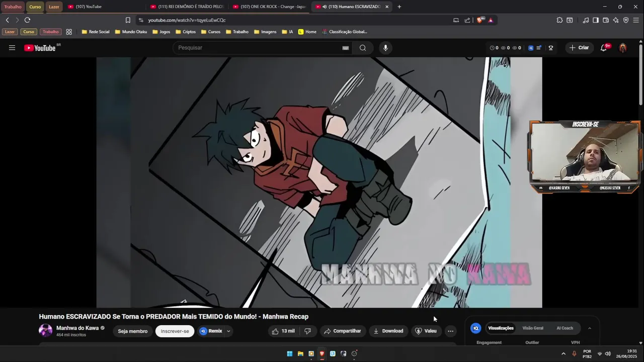Switch to the (107) YouTube tab
The height and width of the screenshot is (362, 644).
tap(106, 7)
